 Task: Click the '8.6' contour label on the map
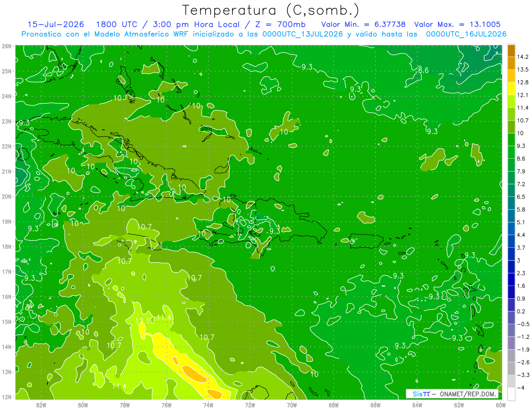click(423, 70)
